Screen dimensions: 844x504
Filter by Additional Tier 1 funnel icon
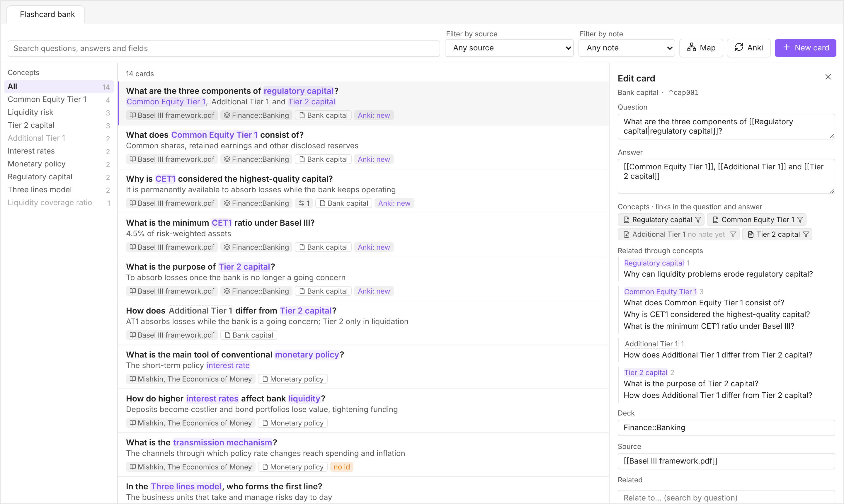tap(733, 234)
